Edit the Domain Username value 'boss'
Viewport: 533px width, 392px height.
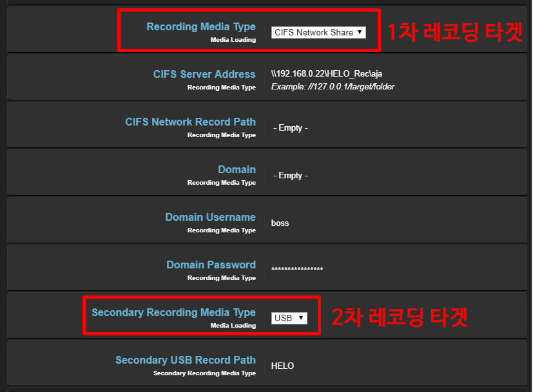point(280,223)
